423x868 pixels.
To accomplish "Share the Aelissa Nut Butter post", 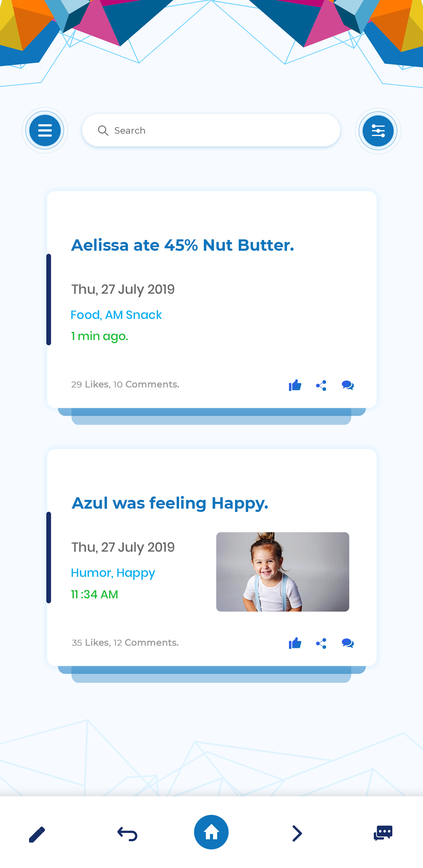I will 321,385.
